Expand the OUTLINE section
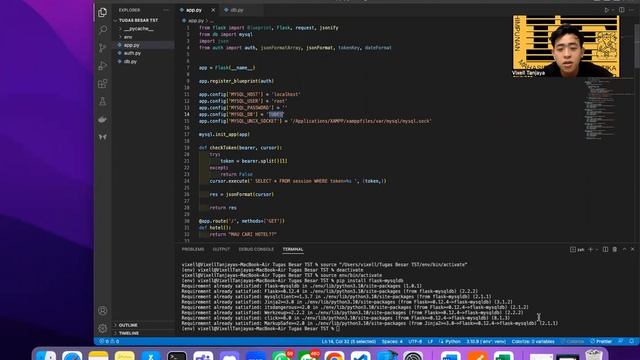 tap(128, 325)
